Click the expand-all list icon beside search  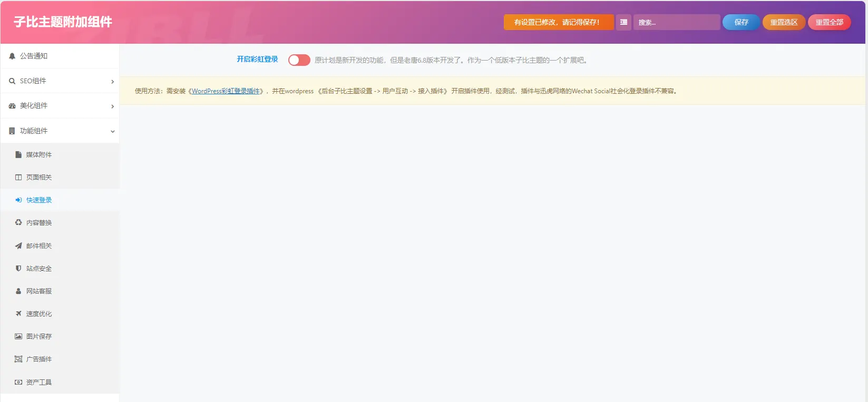tap(623, 22)
